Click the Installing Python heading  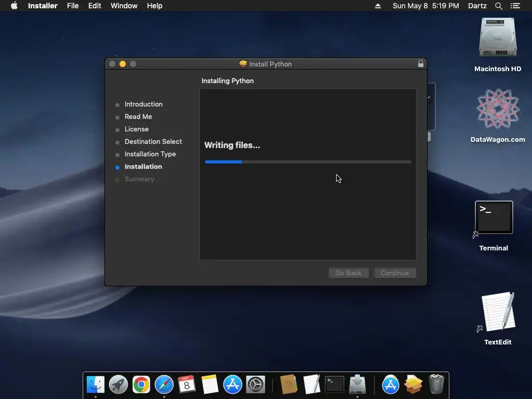click(x=228, y=81)
